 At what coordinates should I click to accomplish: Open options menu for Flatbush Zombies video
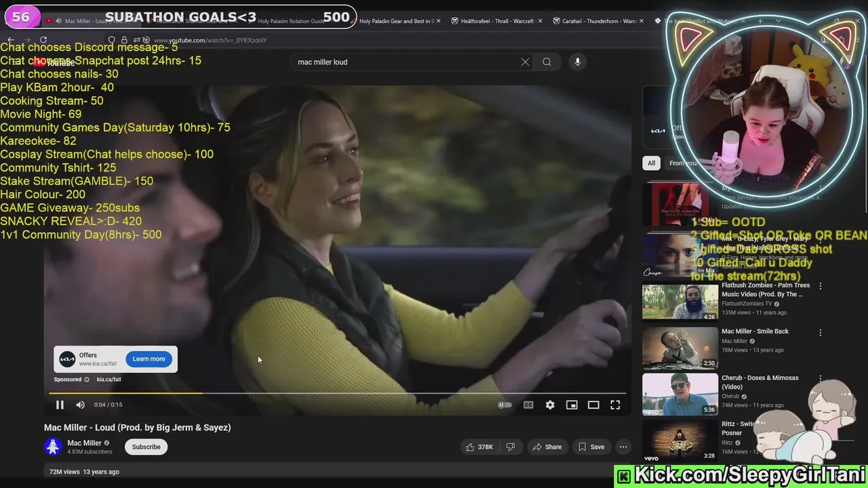820,286
